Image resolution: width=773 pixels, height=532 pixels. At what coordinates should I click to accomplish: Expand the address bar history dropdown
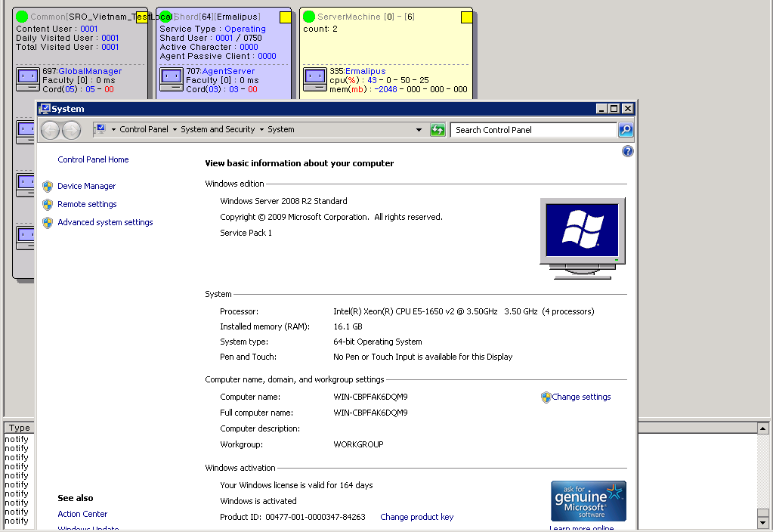tap(419, 130)
